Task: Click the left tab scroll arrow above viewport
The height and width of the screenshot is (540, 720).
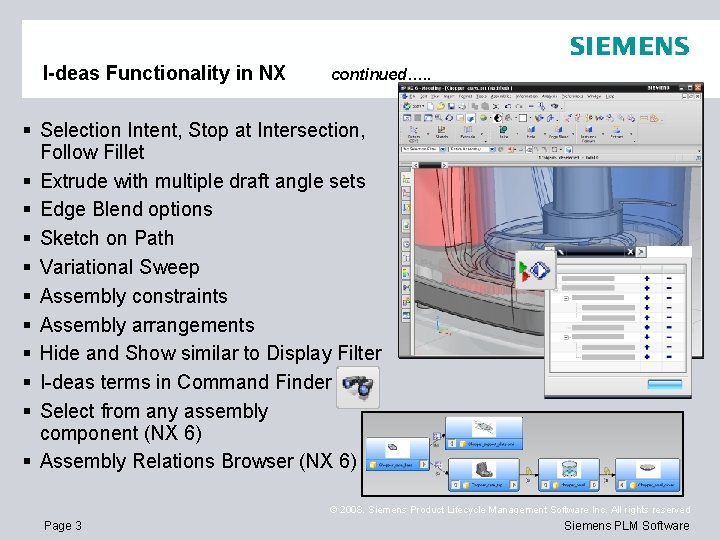Action: [x=416, y=164]
